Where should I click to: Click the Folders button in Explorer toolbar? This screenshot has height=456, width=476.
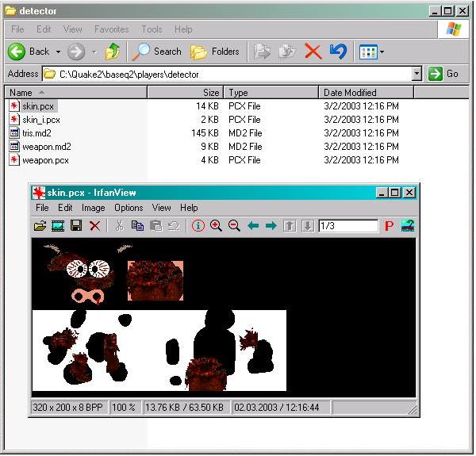click(x=216, y=52)
